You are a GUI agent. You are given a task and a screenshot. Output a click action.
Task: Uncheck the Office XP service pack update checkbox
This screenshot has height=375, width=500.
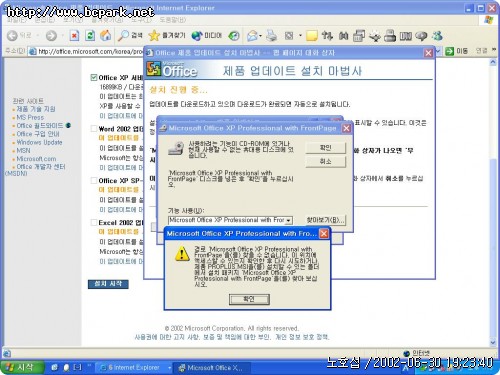tap(94, 77)
